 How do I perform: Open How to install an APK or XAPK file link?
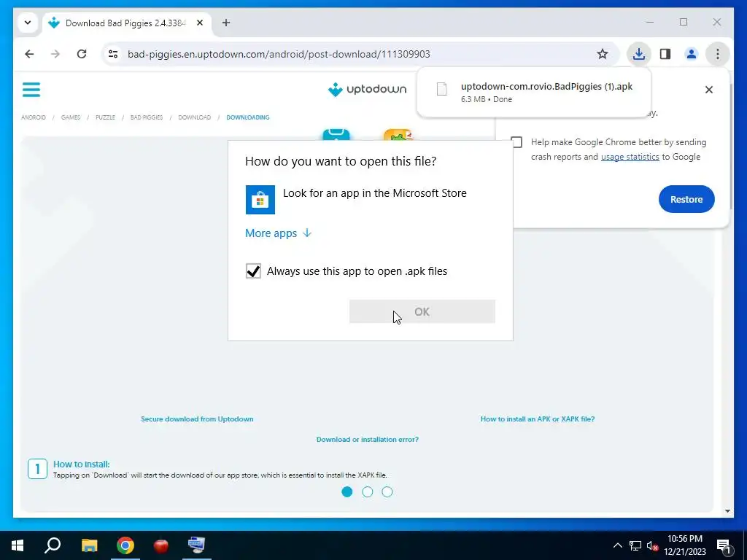pyautogui.click(x=538, y=419)
